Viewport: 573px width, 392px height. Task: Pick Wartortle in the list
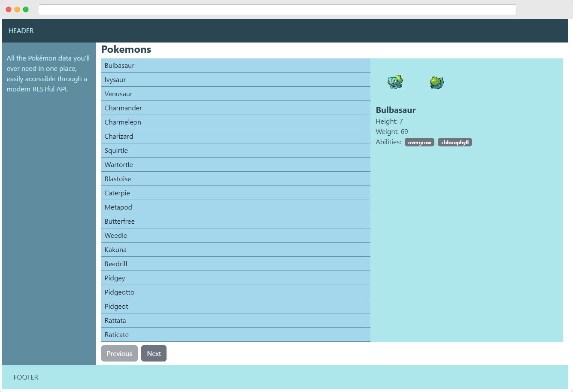[x=236, y=165]
